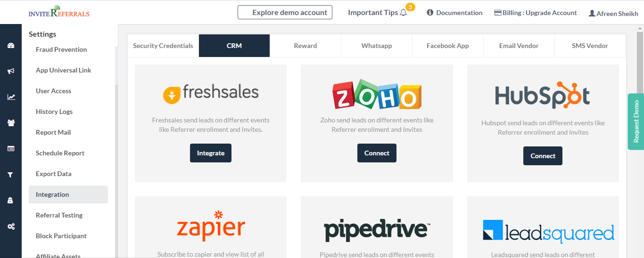Viewport: 644px width, 258px height.
Task: Click the InviteReferrals logo
Action: (x=59, y=12)
